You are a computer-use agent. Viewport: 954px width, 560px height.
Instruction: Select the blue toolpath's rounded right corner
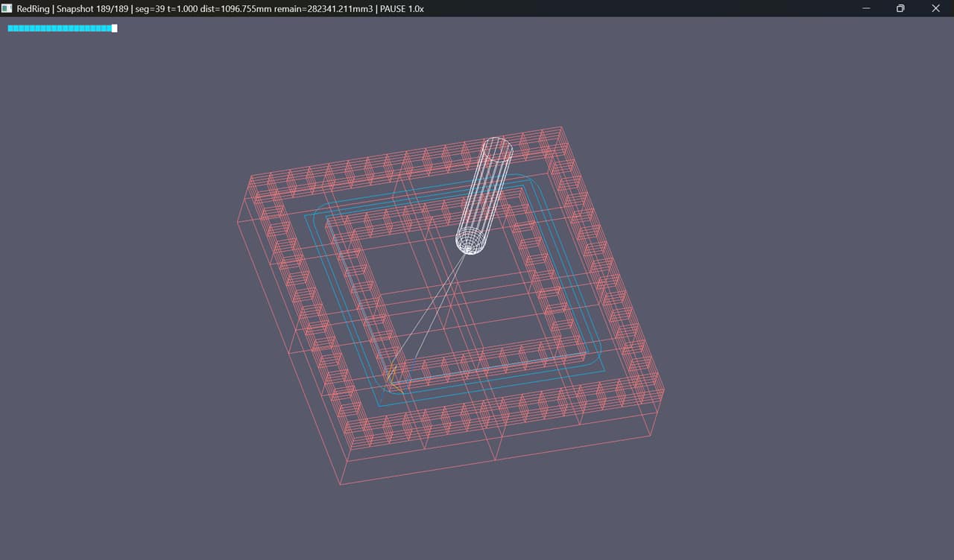(x=597, y=356)
